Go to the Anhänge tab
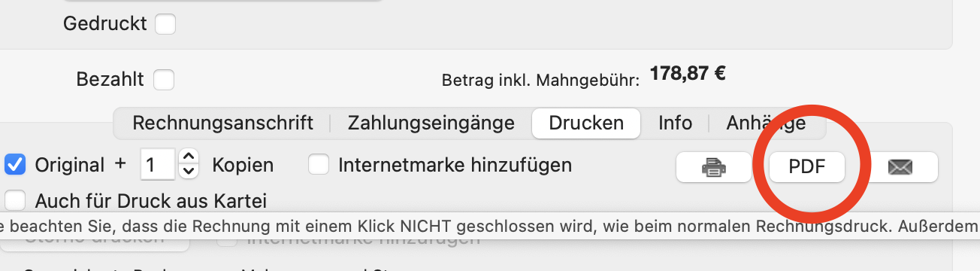980x271 pixels. coord(766,123)
